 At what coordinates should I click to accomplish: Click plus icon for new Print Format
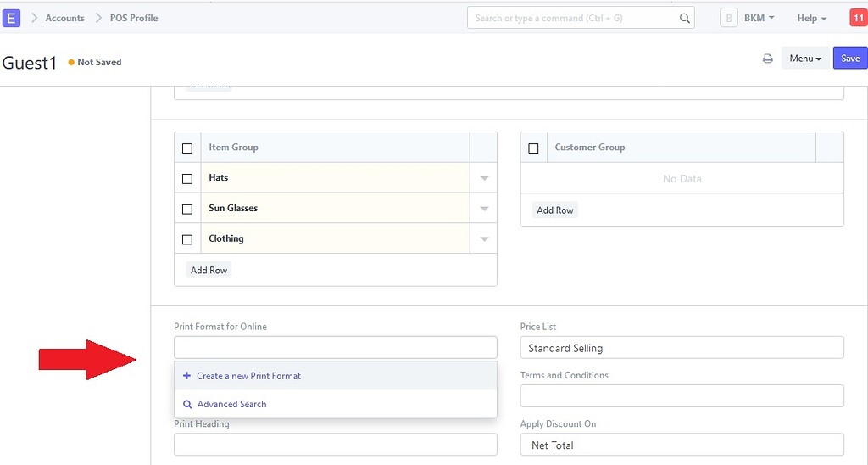(186, 376)
